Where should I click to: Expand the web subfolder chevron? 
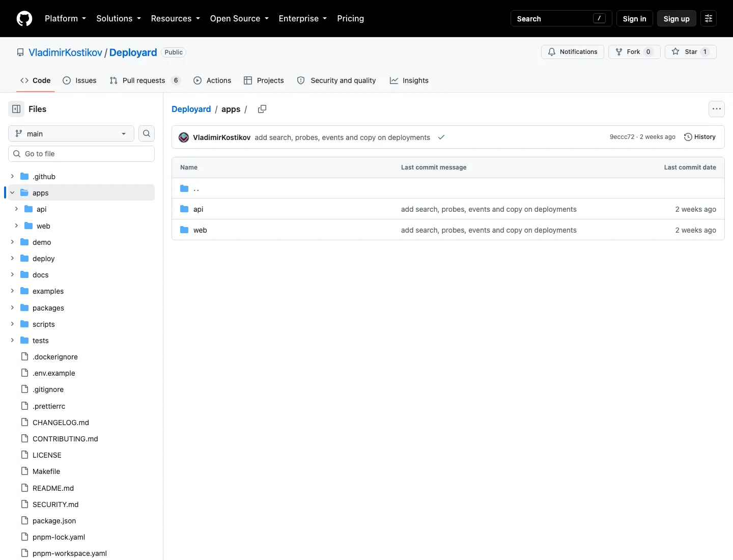[x=16, y=226]
